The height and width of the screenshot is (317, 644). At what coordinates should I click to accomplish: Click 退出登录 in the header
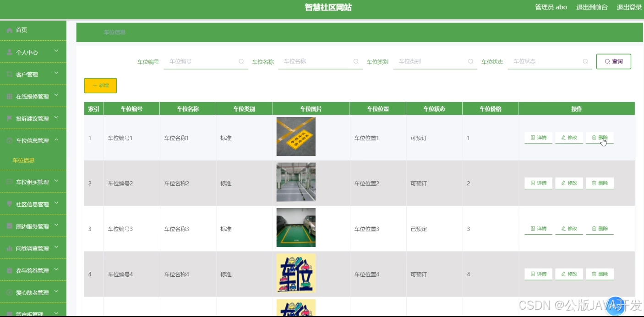click(x=629, y=7)
